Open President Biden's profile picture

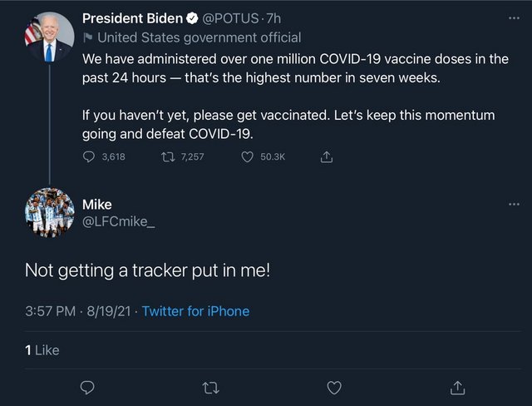coord(49,37)
